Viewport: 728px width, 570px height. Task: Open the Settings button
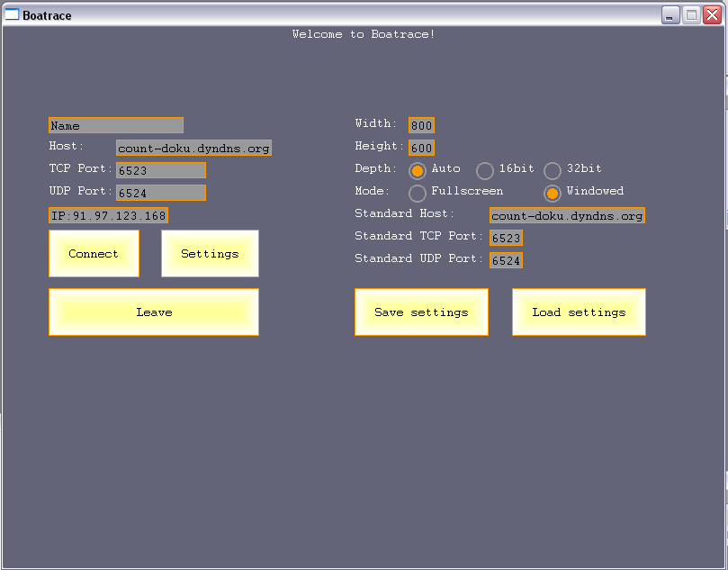coord(210,254)
